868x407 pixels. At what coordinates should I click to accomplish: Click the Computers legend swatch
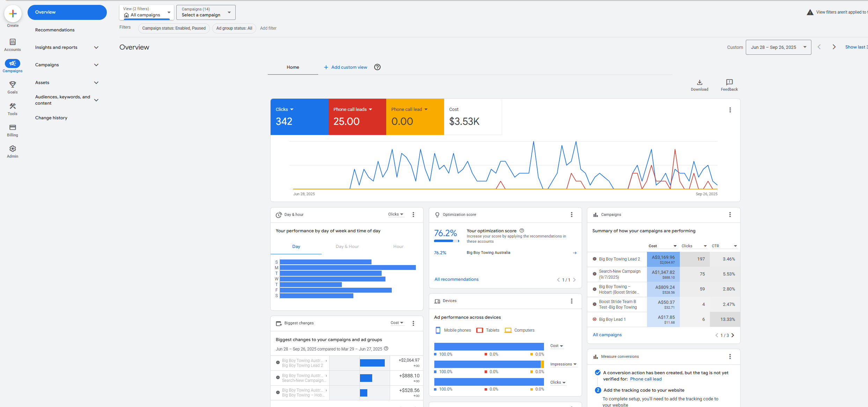click(x=508, y=330)
